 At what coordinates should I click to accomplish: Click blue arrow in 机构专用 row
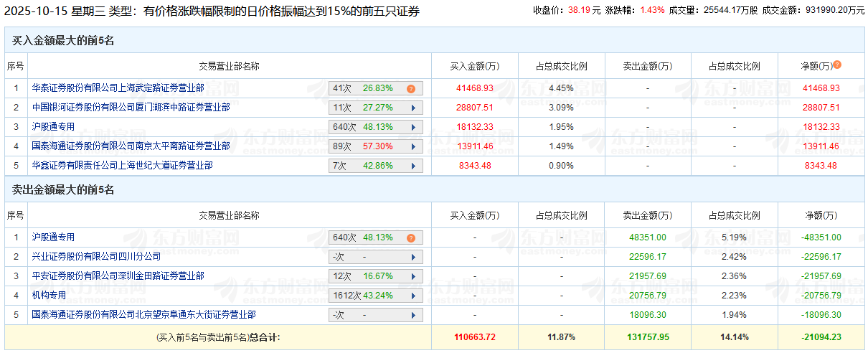click(x=413, y=296)
